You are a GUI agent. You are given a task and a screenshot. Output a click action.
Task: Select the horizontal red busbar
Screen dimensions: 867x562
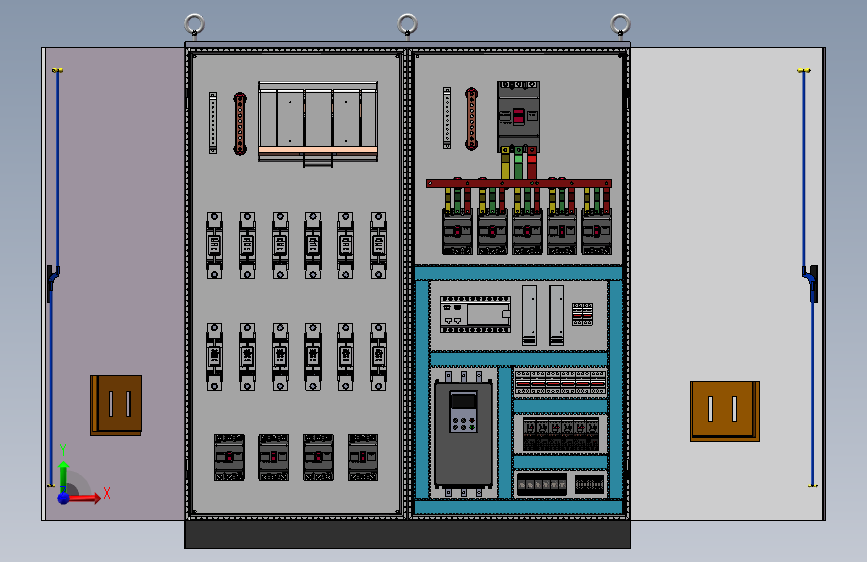tap(519, 183)
